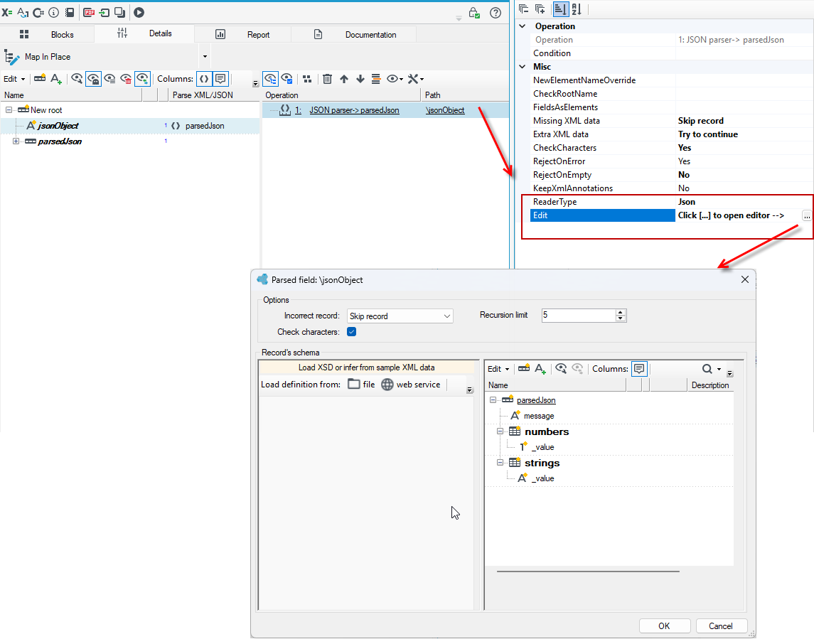Click the C# code icon in top toolbar
The width and height of the screenshot is (814, 644).
click(x=38, y=13)
